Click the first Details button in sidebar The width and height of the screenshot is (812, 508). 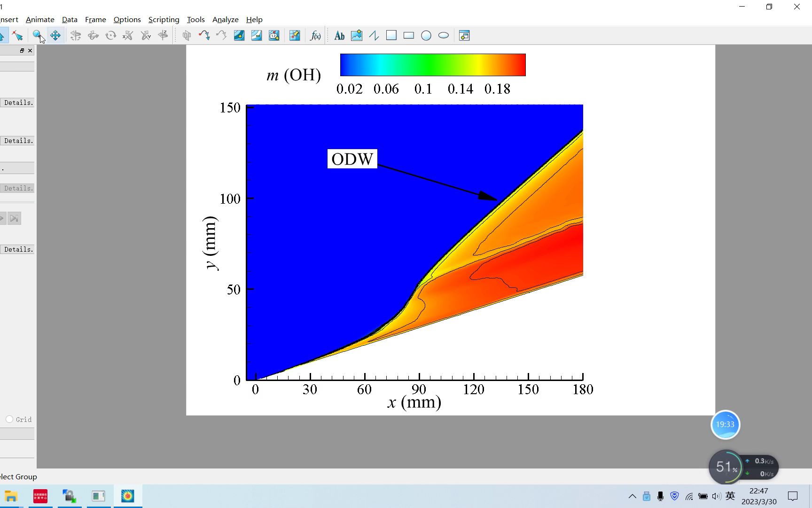point(17,103)
